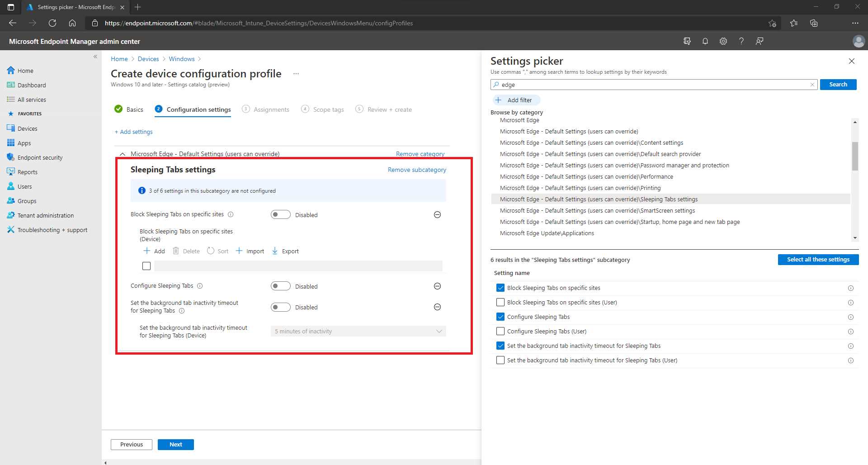Select the Assignments step
Viewport: 868px width, 465px height.
click(271, 109)
